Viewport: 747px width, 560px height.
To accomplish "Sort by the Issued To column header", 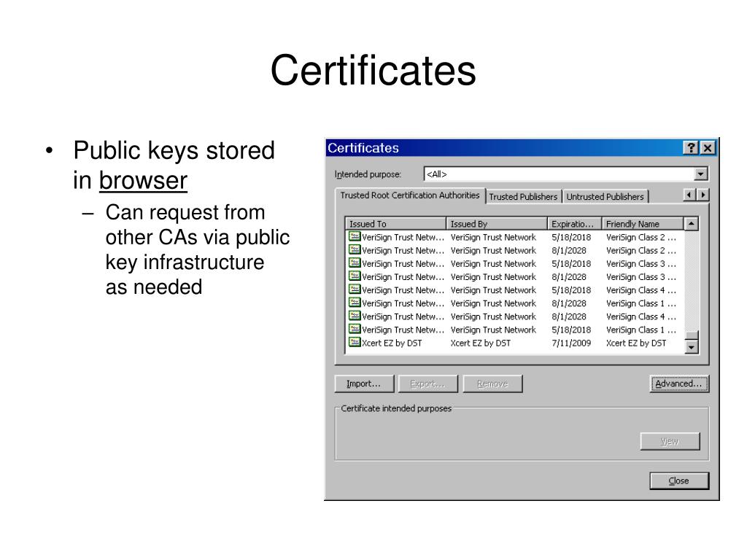I will pyautogui.click(x=395, y=224).
